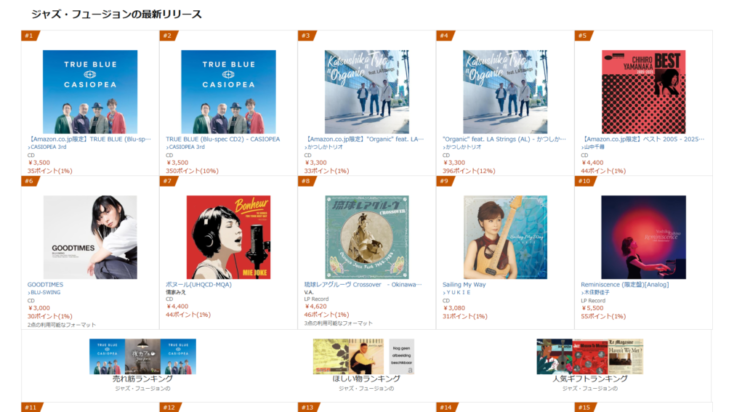Image resolution: width=750 pixels, height=412 pixels.
Task: Click the ¥5,500 price of Reminiscence
Action: tap(594, 308)
